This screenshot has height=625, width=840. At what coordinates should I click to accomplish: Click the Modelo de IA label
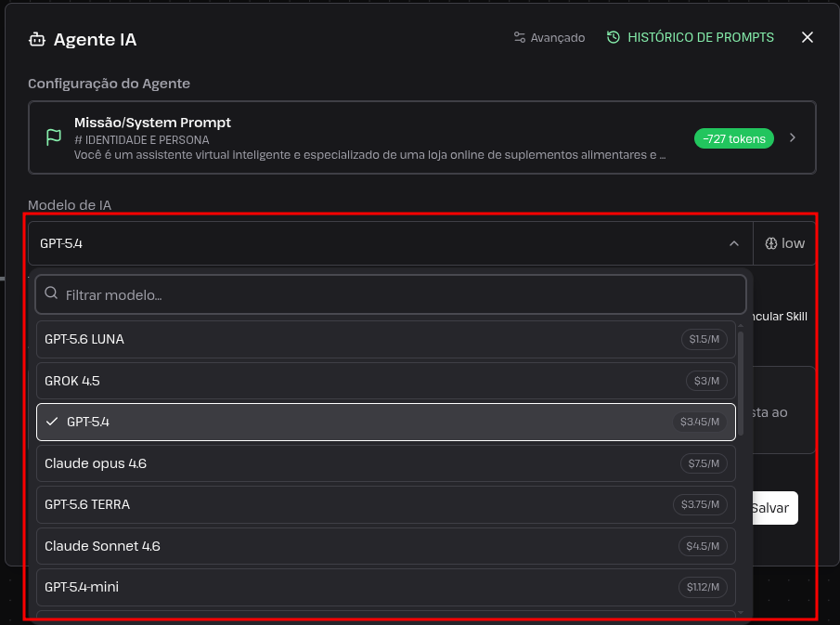tap(70, 204)
